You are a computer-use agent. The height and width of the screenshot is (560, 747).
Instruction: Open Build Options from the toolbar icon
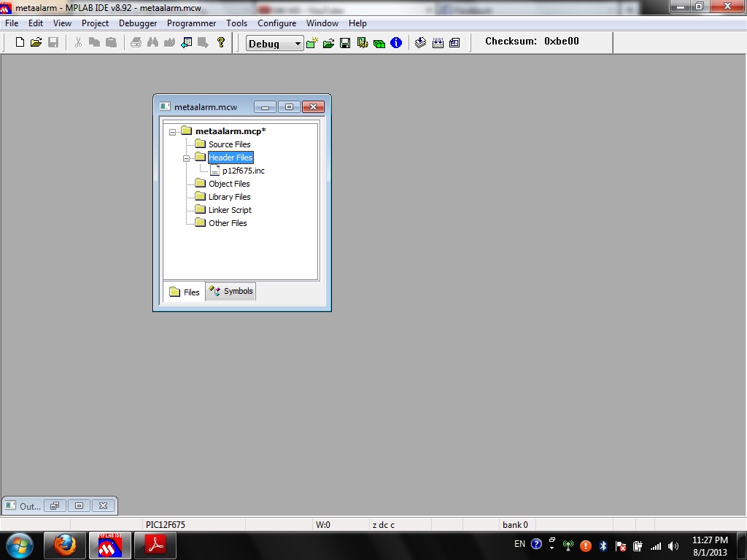[362, 43]
